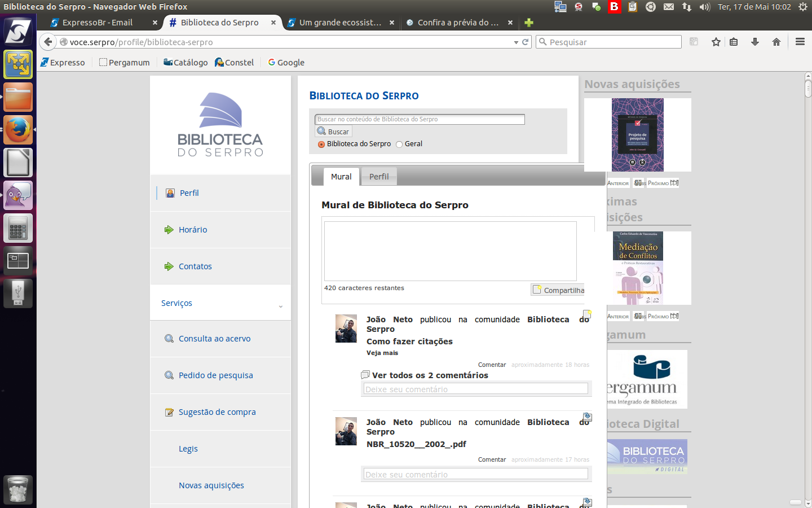This screenshot has height=508, width=812.
Task: Open the Constel bookmark
Action: (234, 62)
